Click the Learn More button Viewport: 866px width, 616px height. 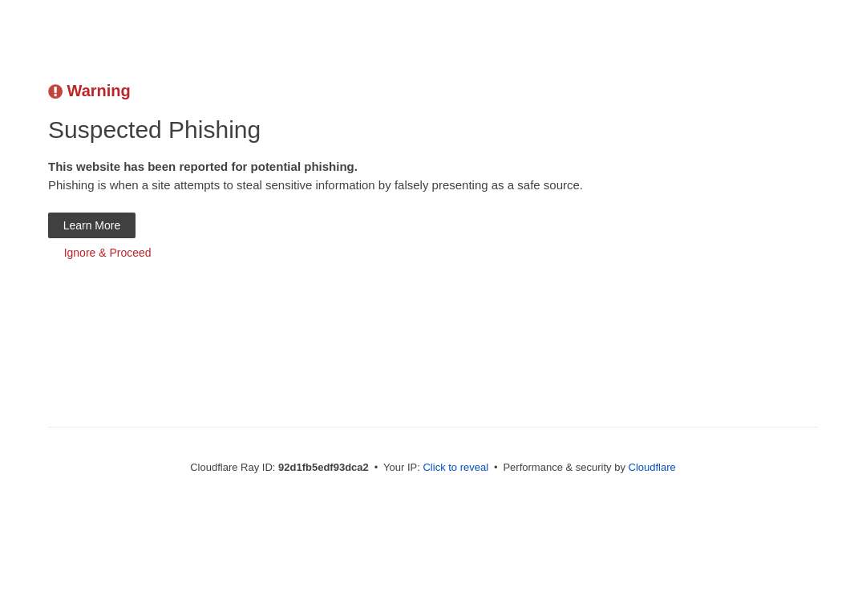coord(91,225)
